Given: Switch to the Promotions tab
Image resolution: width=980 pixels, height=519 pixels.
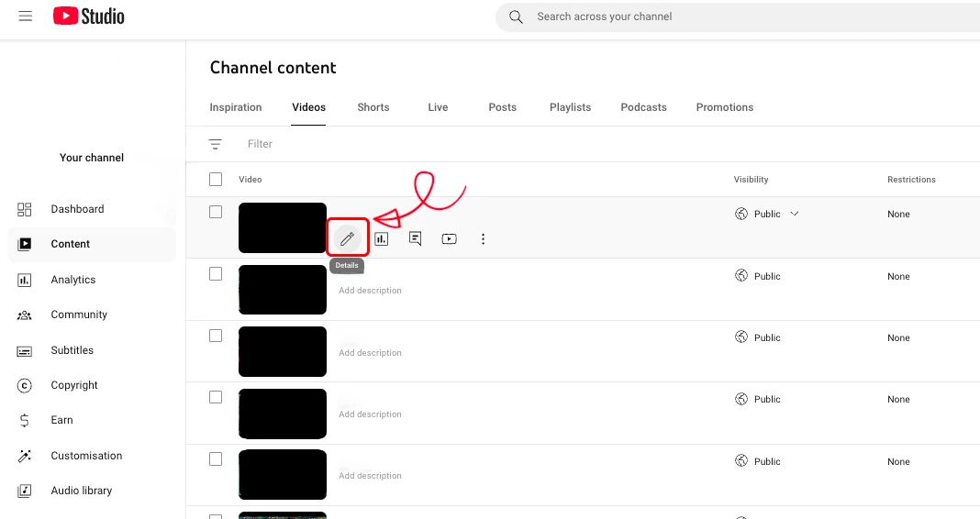Looking at the screenshot, I should tap(725, 107).
